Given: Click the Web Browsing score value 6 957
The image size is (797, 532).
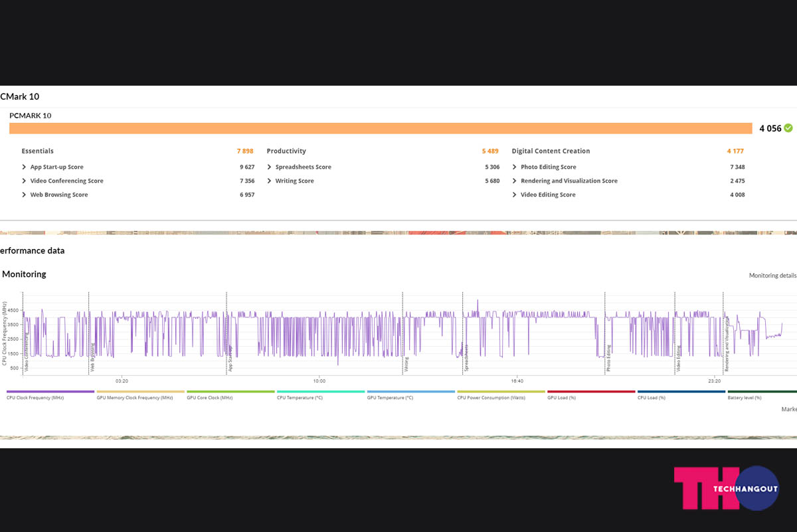Looking at the screenshot, I should pos(247,195).
